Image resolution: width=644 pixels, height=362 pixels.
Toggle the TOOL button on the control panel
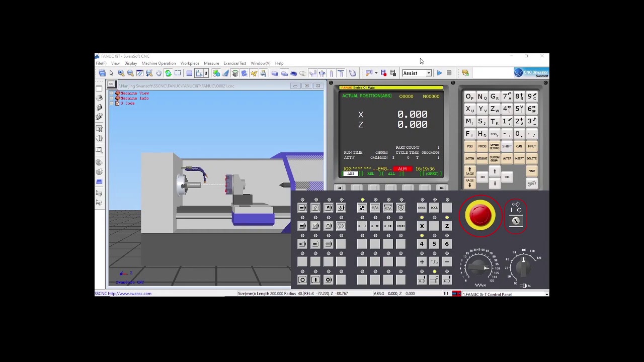434,208
